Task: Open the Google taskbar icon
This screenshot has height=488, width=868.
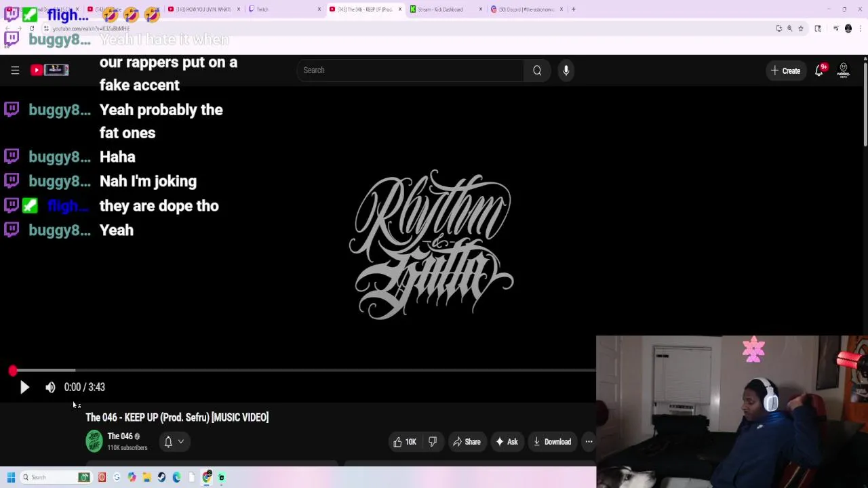Action: 117,477
